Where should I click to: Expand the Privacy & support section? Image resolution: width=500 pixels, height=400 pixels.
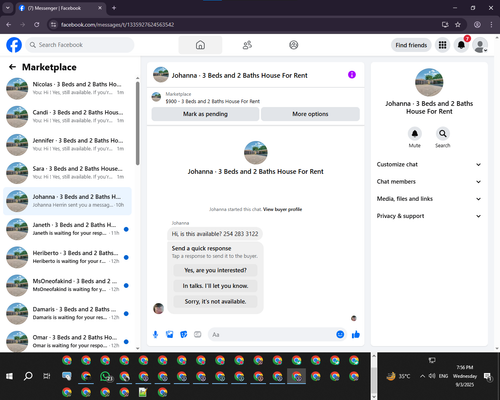(x=429, y=216)
